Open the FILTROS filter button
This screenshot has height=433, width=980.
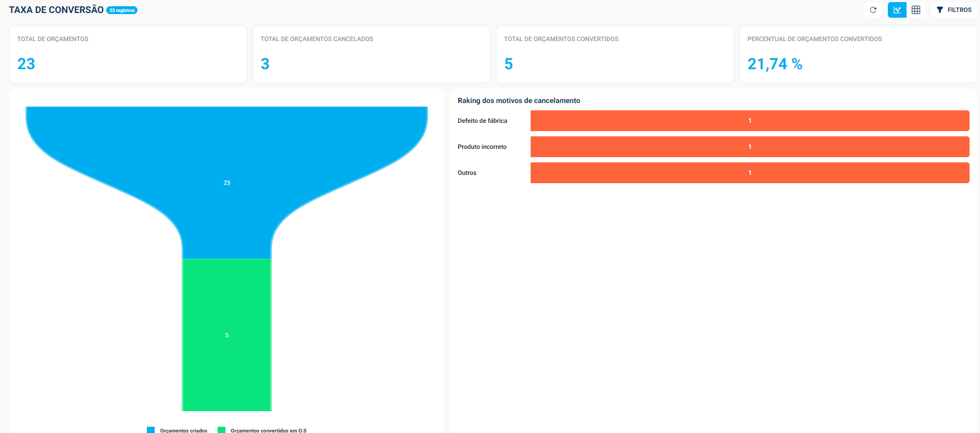click(954, 10)
